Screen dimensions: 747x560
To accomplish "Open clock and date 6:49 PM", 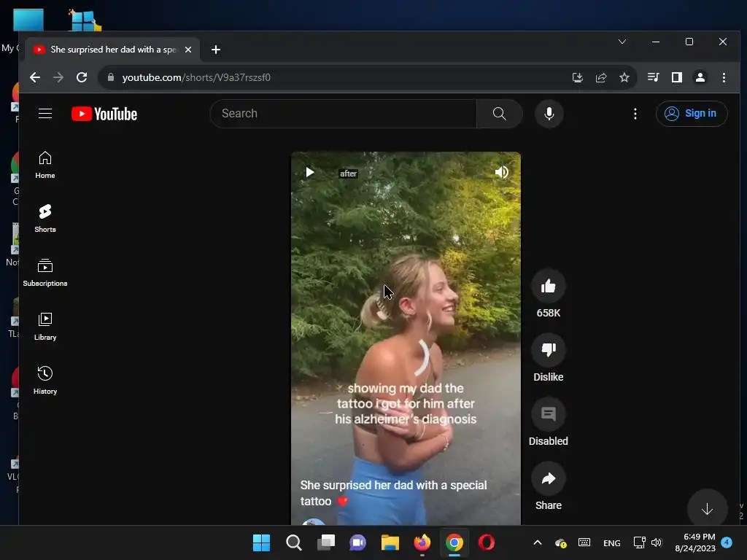I will pos(695,542).
